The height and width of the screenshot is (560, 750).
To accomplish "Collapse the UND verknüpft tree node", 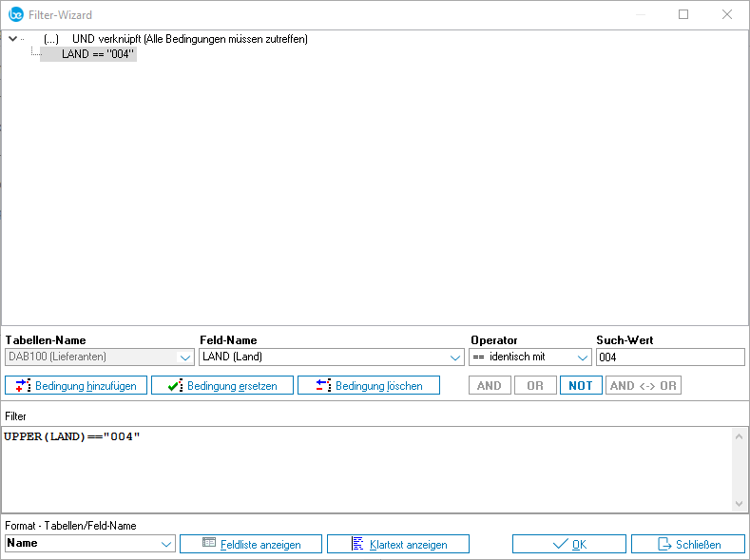I will 12,39.
